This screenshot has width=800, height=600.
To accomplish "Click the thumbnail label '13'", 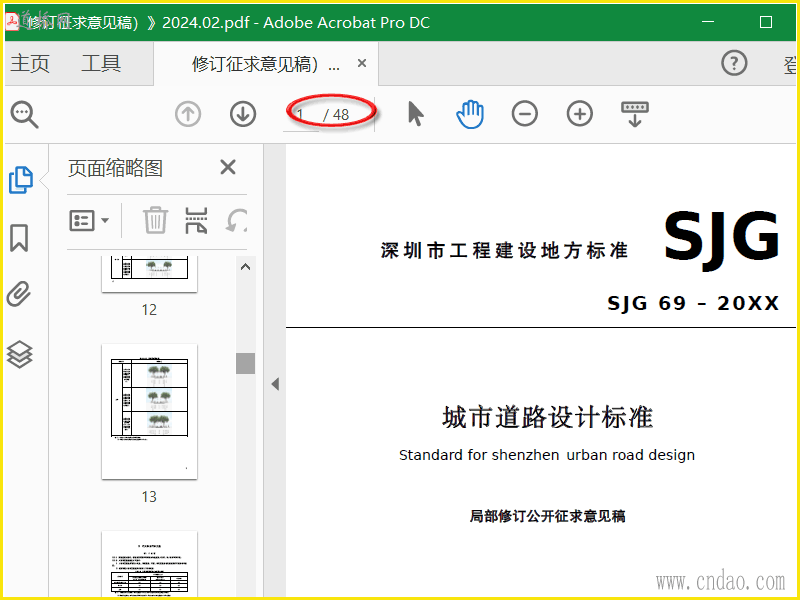I will [x=149, y=496].
